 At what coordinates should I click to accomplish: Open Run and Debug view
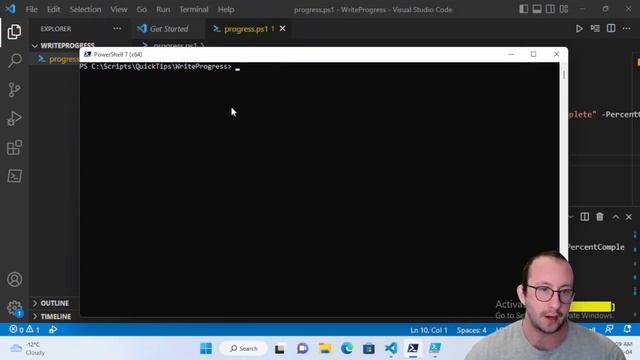pos(14,118)
